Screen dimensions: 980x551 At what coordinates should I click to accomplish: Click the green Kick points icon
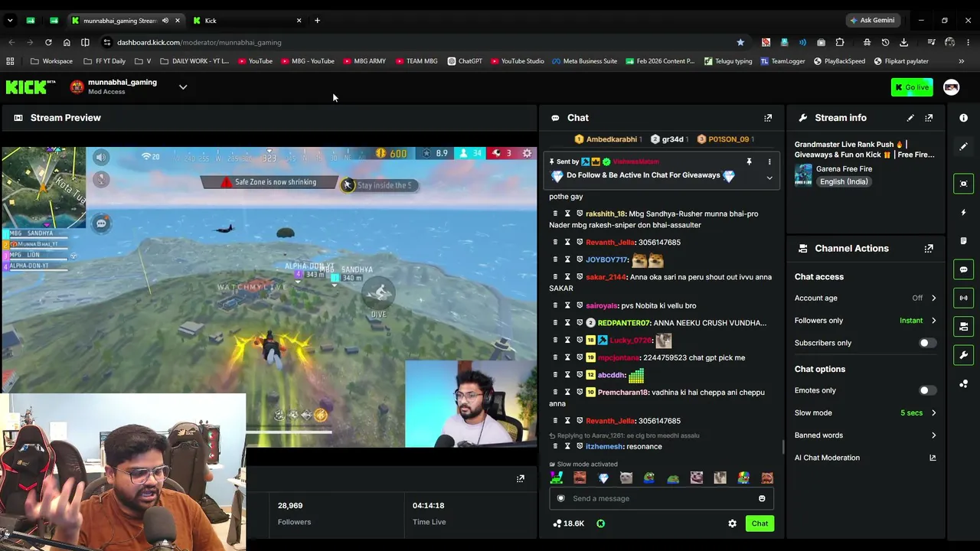coord(601,523)
